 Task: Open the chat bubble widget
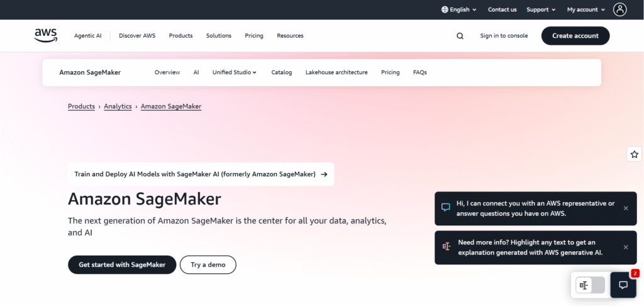(x=623, y=285)
